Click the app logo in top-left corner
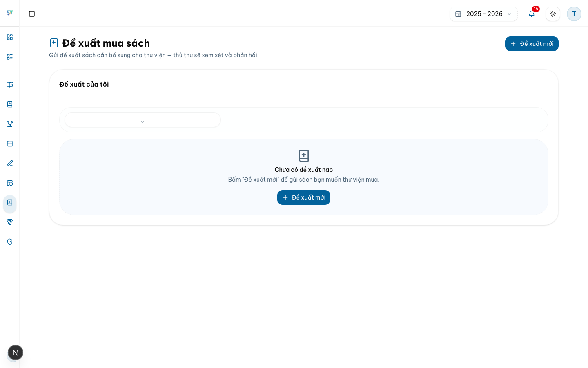The height and width of the screenshot is (368, 588). [10, 13]
